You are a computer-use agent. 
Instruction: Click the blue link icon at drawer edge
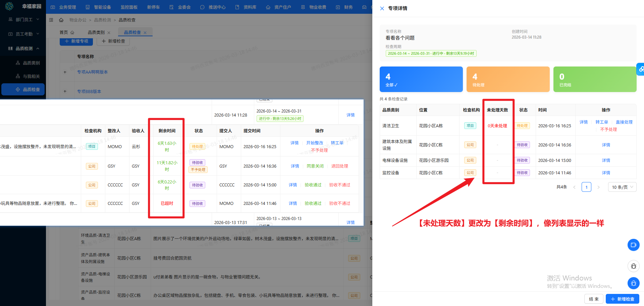click(641, 69)
